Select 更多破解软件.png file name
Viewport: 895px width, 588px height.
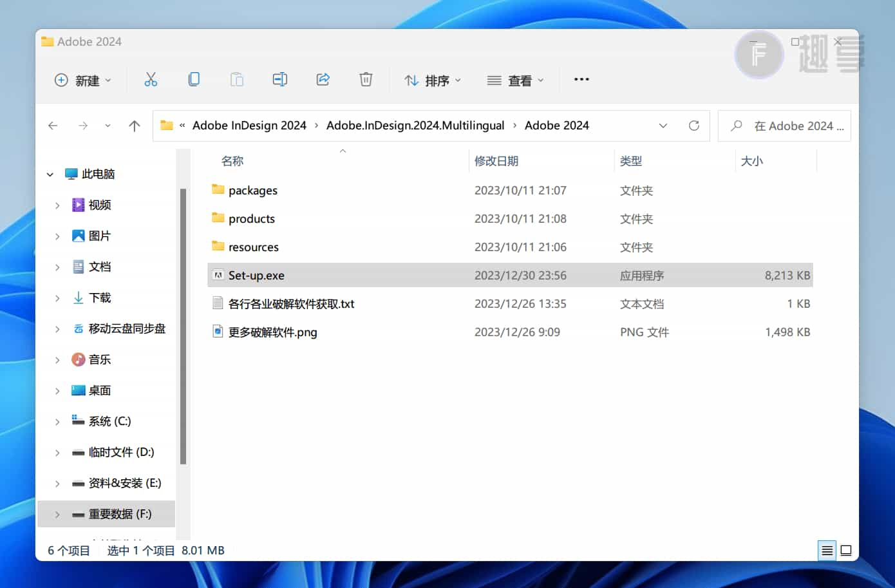273,332
